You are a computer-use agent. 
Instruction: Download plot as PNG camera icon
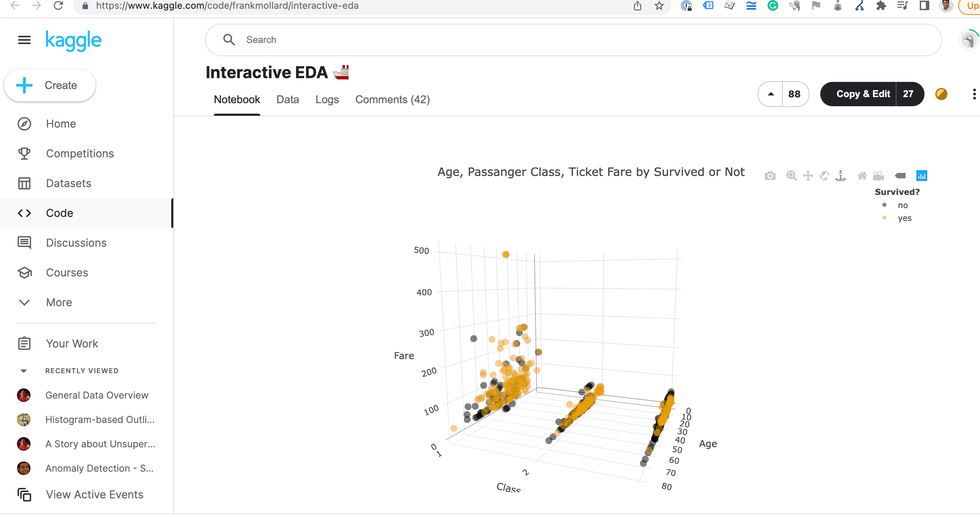[x=770, y=176]
